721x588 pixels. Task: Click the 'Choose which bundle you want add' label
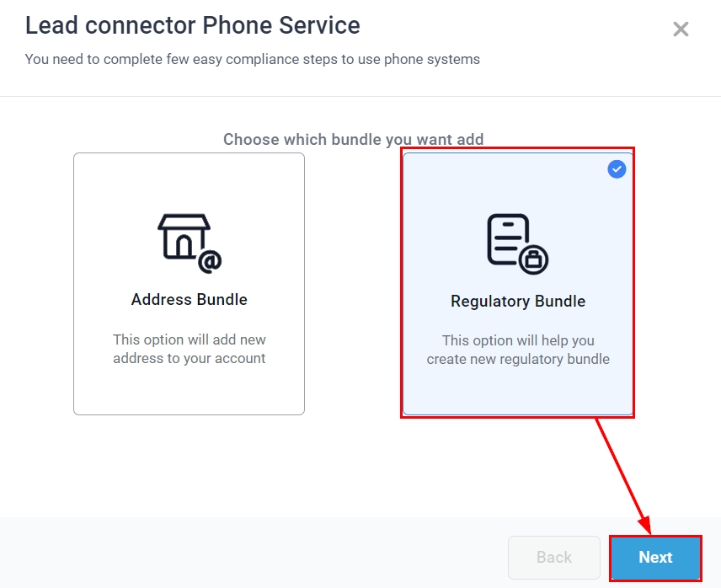pyautogui.click(x=354, y=139)
